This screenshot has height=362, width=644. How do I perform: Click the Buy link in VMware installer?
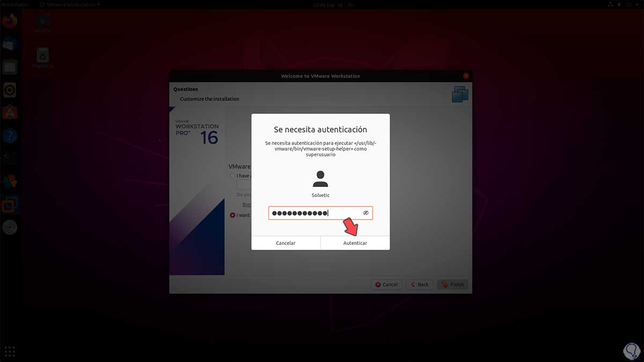click(246, 204)
